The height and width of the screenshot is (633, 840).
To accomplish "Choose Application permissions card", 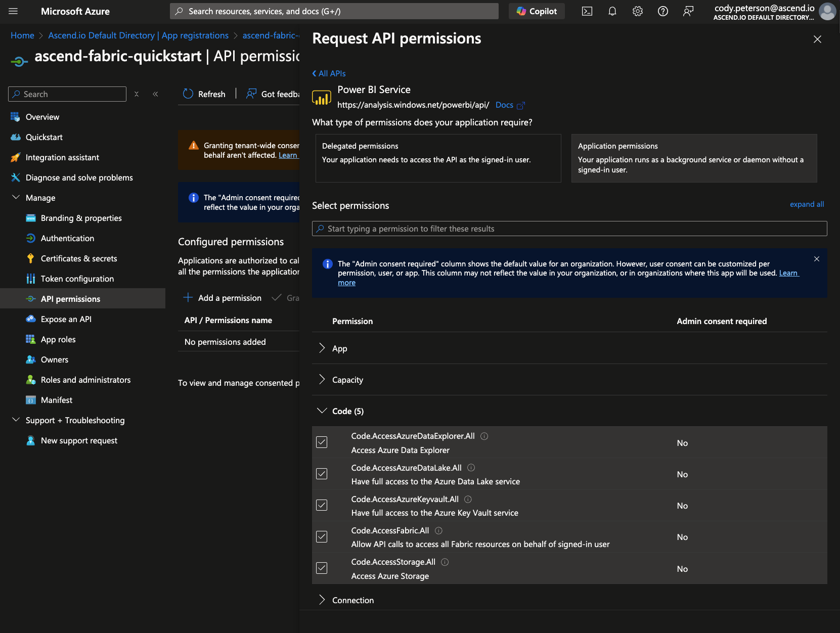I will click(694, 158).
